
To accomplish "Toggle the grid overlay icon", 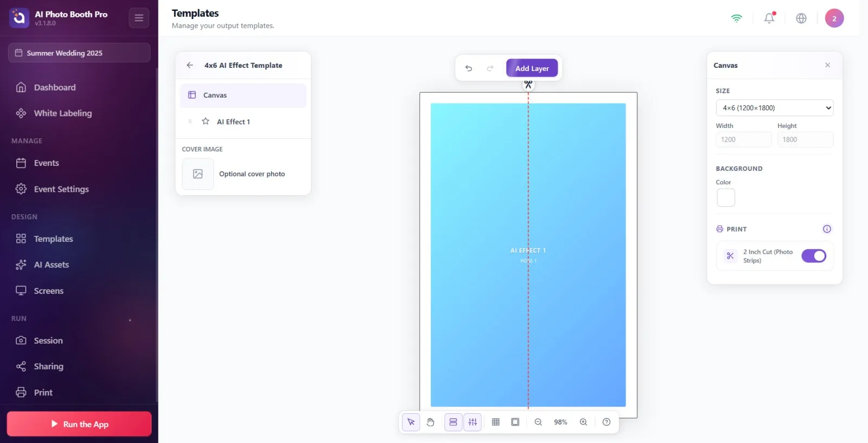I will [496, 422].
